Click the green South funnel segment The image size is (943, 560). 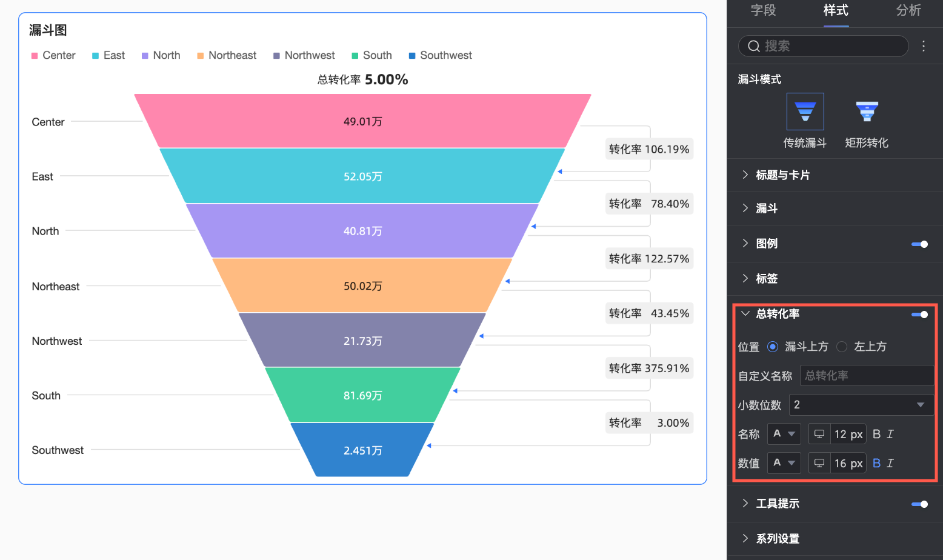point(362,395)
